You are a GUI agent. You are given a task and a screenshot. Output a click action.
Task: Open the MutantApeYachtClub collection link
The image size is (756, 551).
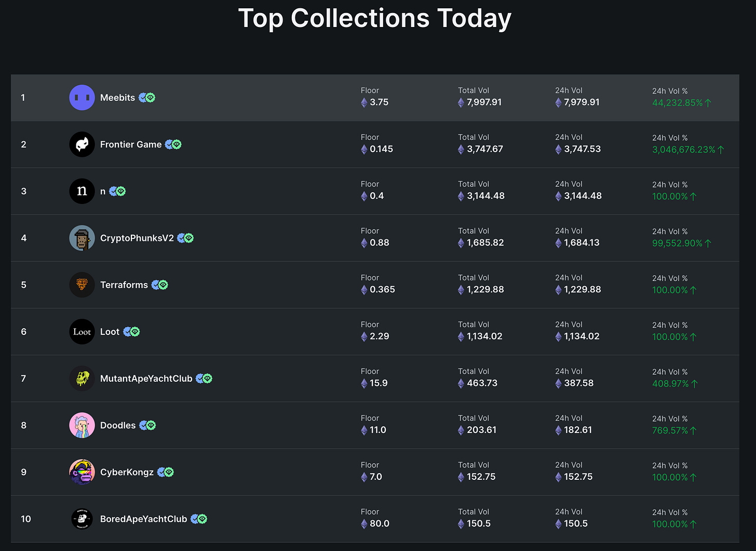tap(146, 378)
